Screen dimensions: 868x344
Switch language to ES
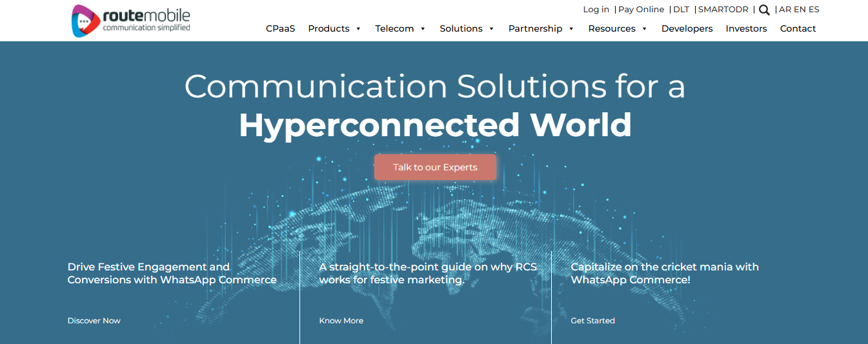coord(814,10)
